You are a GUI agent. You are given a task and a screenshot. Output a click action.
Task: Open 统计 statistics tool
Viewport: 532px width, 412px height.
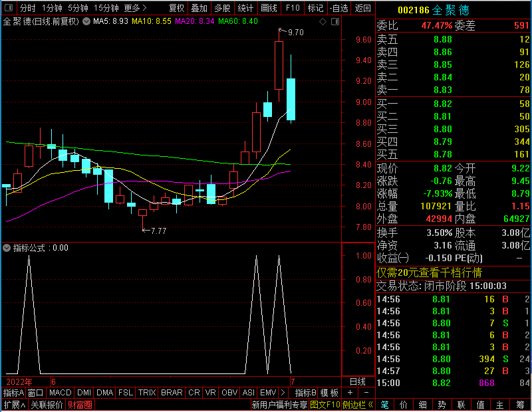[x=245, y=8]
